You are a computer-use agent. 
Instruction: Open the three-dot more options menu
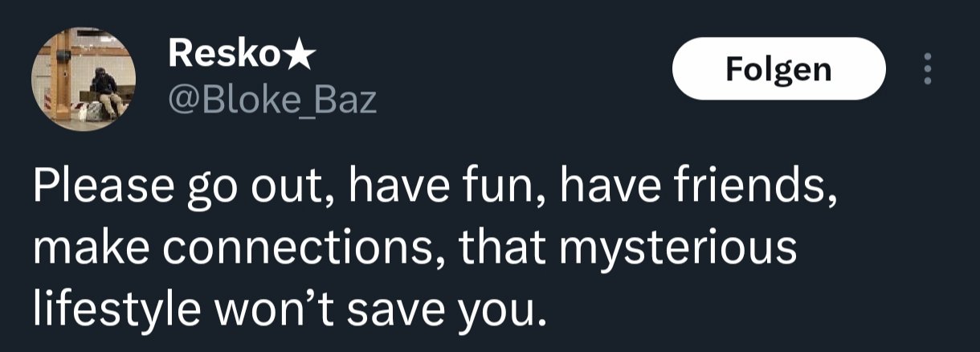click(x=928, y=68)
